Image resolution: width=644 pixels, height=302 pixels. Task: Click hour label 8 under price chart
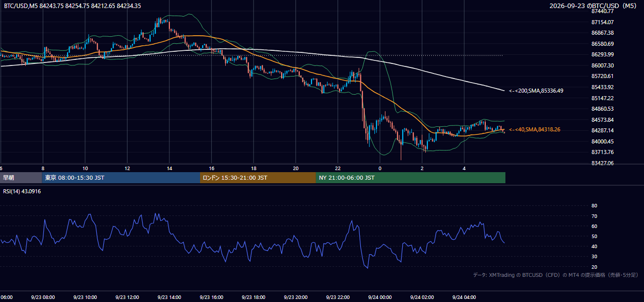(43, 168)
